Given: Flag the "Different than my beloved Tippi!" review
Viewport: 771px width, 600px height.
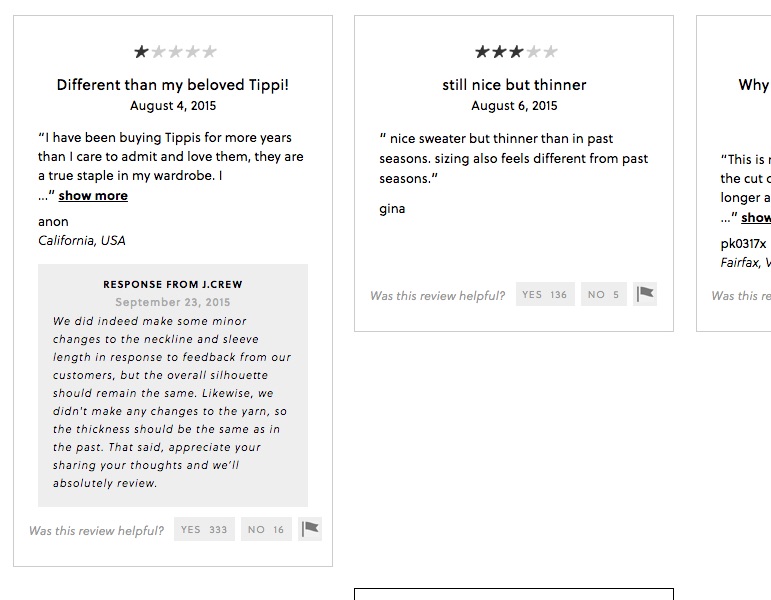Looking at the screenshot, I should [311, 529].
